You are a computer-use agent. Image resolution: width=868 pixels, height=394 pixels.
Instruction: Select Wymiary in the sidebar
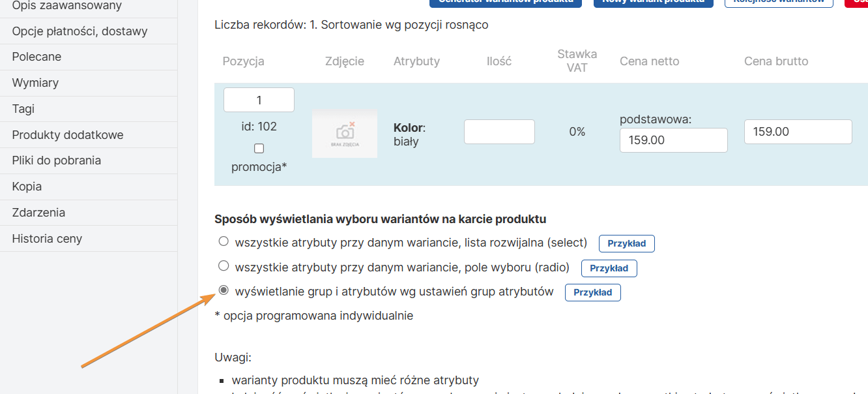[35, 83]
